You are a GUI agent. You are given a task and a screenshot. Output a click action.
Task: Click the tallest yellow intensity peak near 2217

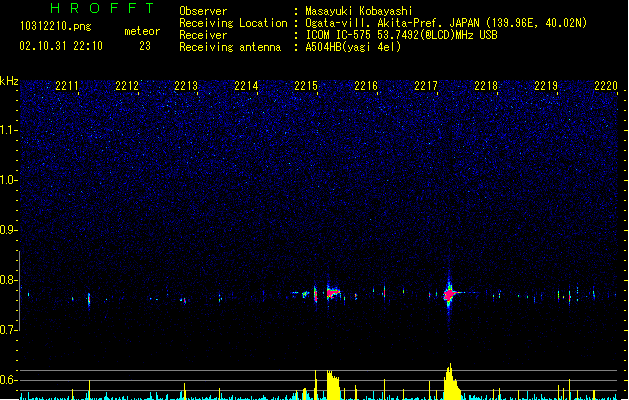451,382
